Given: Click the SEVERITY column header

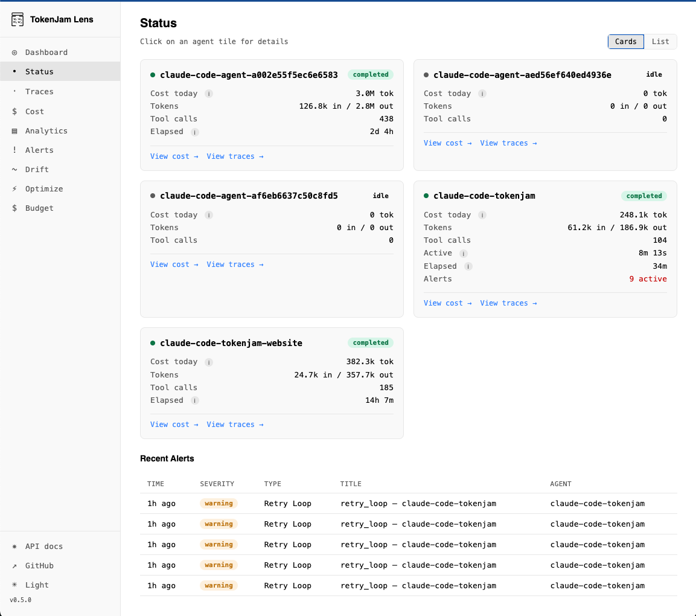Looking at the screenshot, I should 217,484.
